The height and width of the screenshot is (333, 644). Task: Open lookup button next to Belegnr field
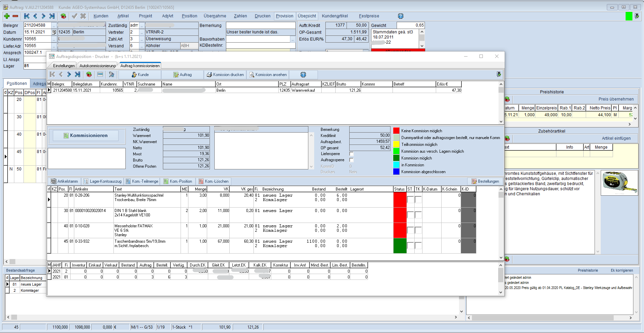click(54, 26)
